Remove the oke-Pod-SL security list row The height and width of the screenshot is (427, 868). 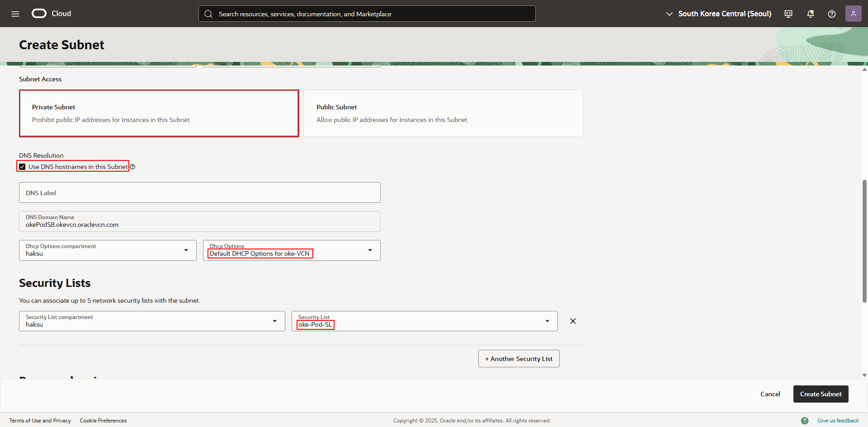[573, 321]
